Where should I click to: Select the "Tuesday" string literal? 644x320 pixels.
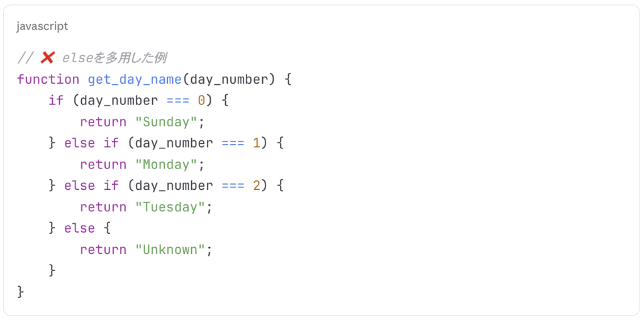(x=170, y=207)
